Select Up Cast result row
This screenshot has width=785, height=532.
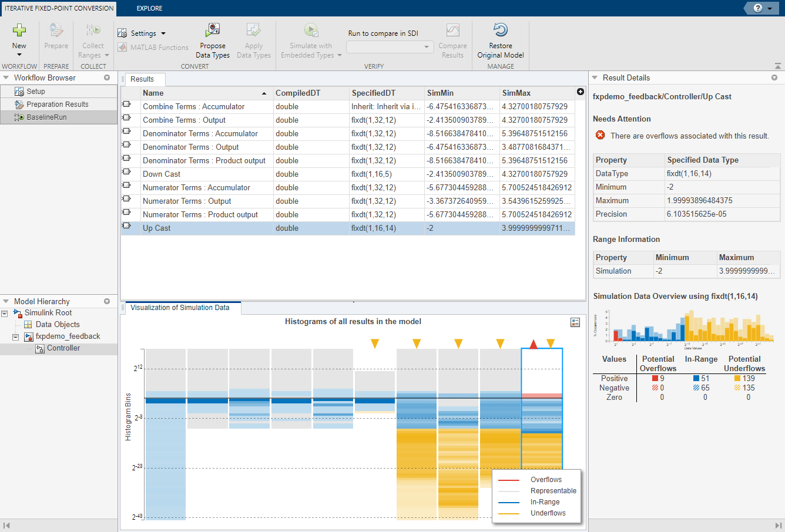[348, 228]
